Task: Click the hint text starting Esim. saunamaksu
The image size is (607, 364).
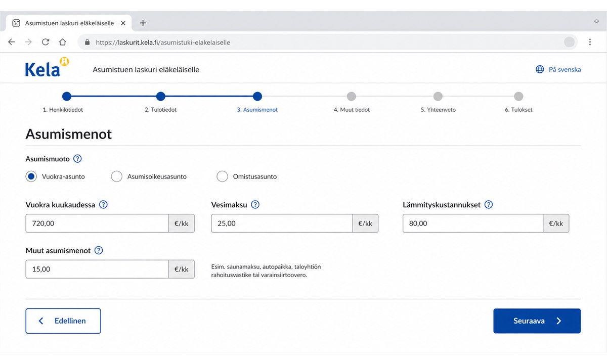Action: (266, 270)
